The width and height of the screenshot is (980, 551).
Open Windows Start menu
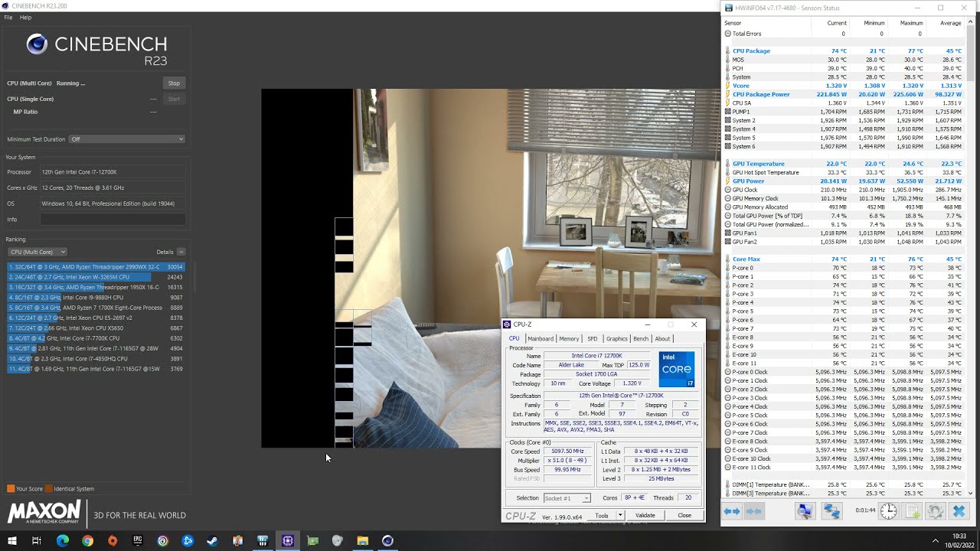click(x=11, y=540)
